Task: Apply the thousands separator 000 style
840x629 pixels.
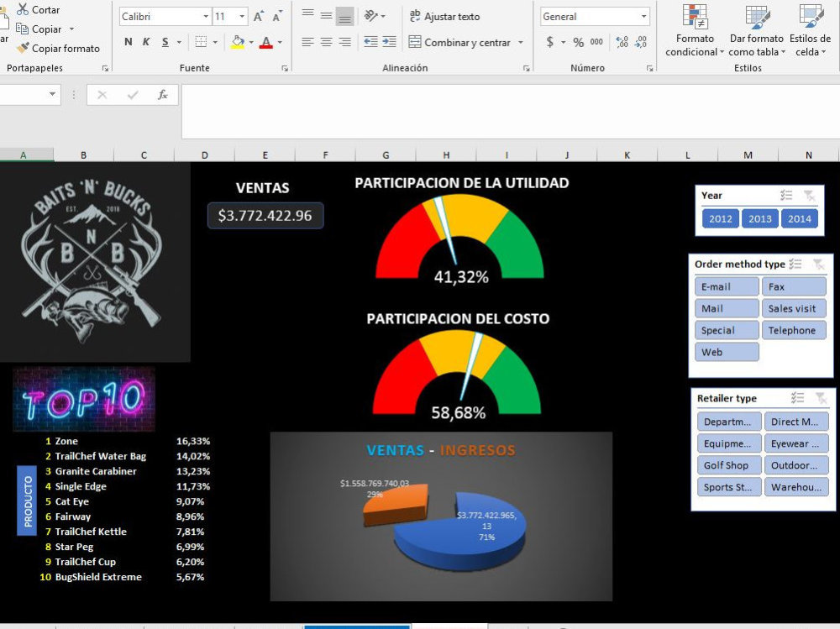Action: 596,42
